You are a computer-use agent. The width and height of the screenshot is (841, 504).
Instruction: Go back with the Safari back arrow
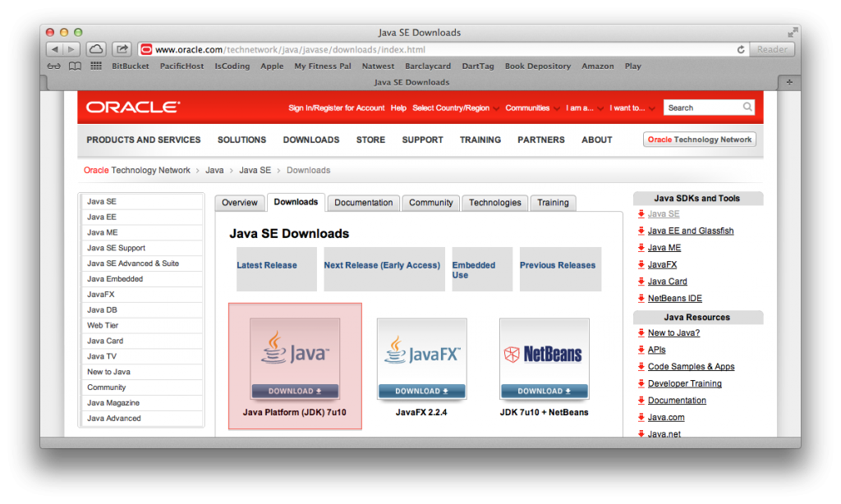[55, 49]
